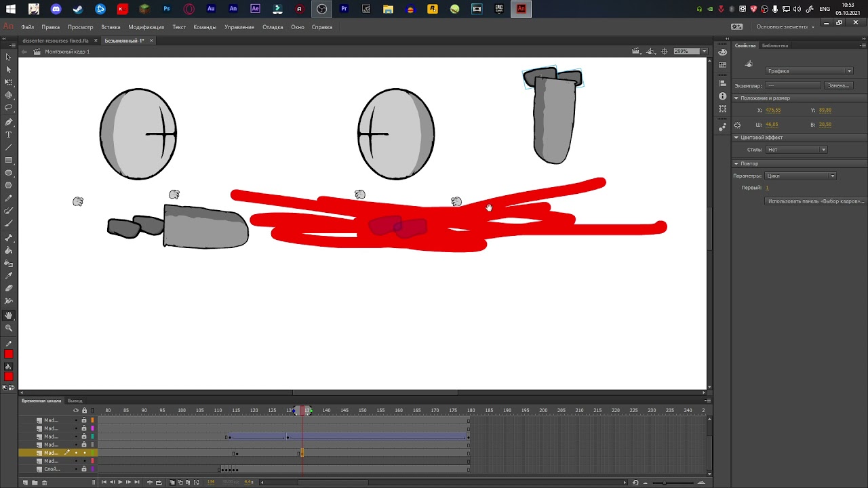The image size is (868, 488).
Task: Open the Управление menu
Action: pyautogui.click(x=239, y=27)
